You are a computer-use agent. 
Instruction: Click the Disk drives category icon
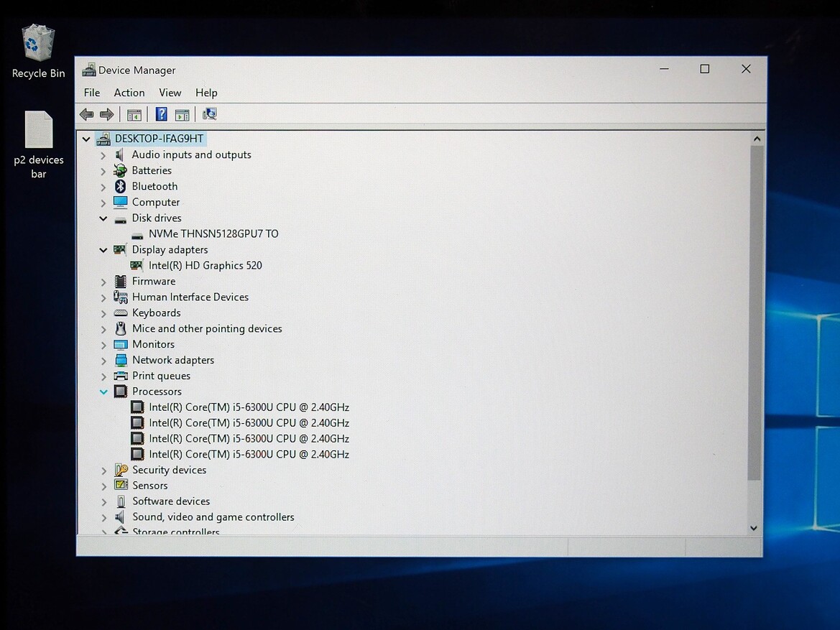[121, 219]
